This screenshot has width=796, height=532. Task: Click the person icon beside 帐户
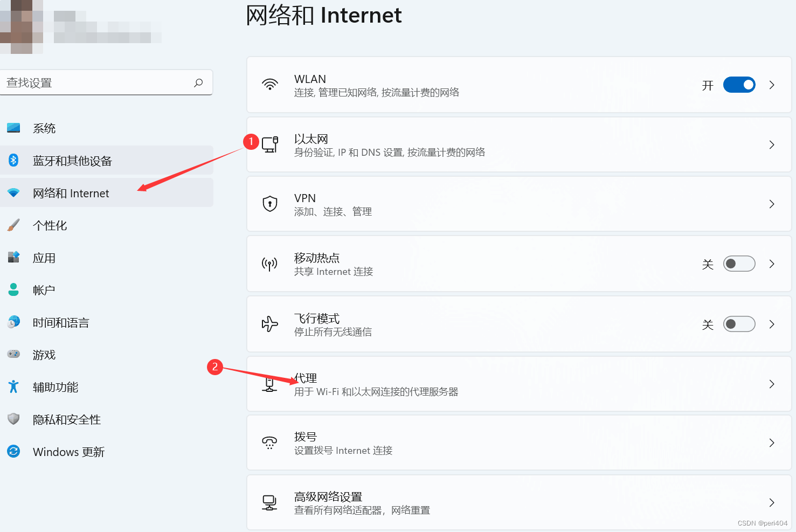click(13, 289)
